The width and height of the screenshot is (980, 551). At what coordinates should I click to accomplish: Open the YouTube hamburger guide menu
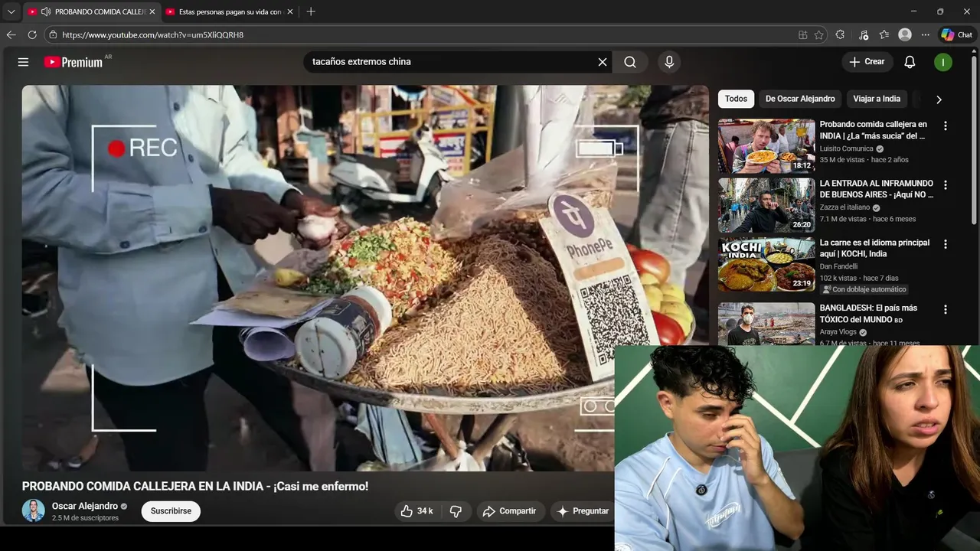click(23, 62)
